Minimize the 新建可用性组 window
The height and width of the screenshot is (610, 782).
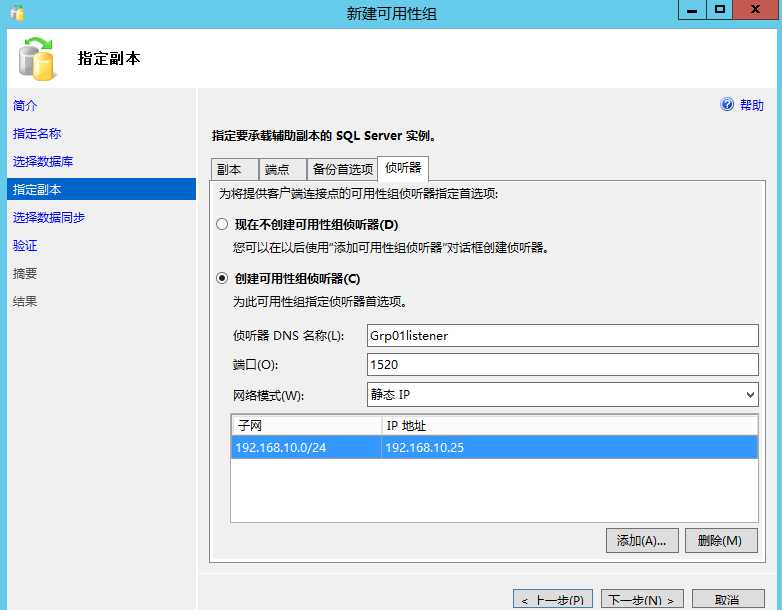click(692, 9)
